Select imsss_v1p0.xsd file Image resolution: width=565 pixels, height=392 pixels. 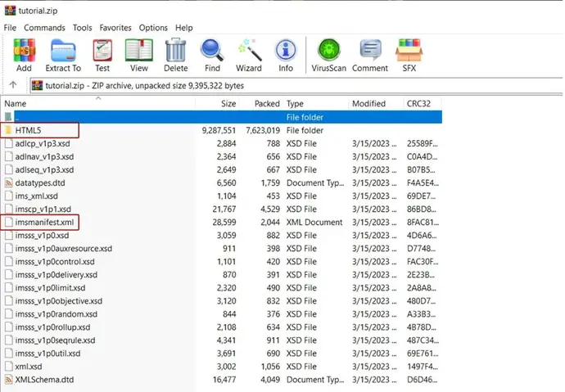pos(42,235)
